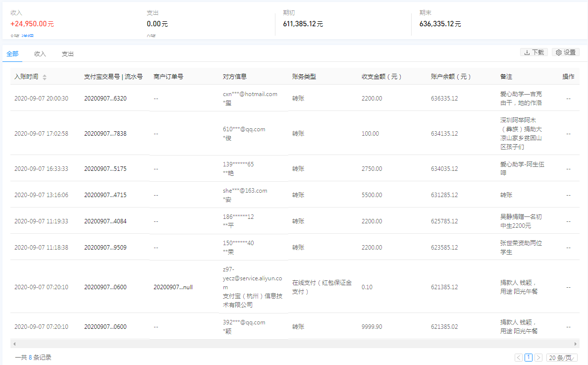Click the 收支金额（元） column header
Screen dimensions: 588x365
(382, 76)
